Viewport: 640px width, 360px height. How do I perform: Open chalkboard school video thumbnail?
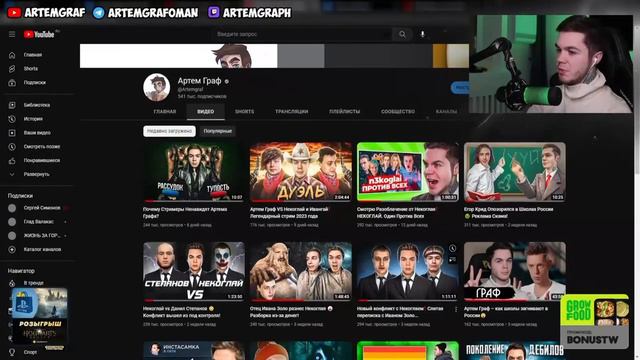click(x=515, y=172)
